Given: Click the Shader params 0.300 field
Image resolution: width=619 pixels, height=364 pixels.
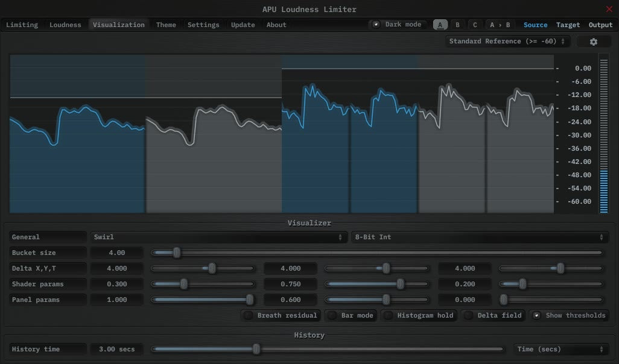Looking at the screenshot, I should [117, 284].
